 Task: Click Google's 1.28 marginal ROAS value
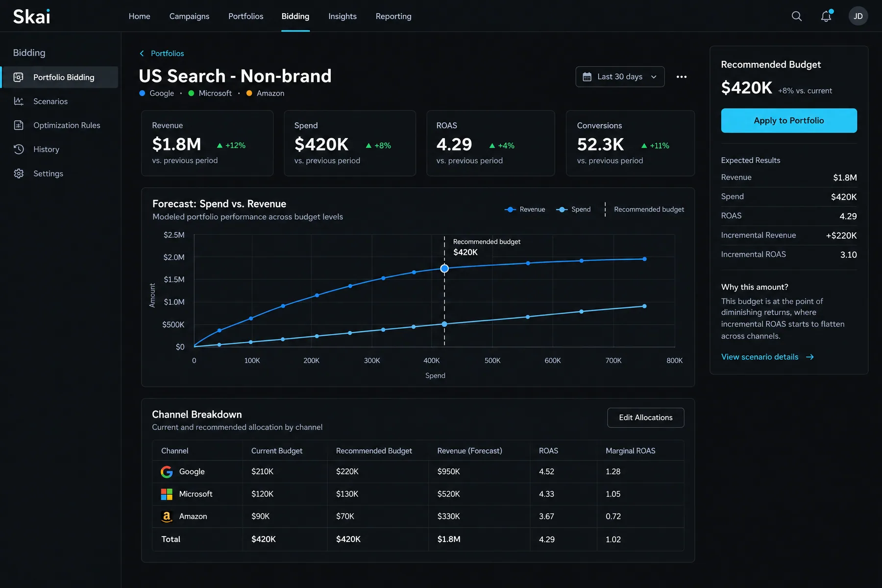tap(613, 471)
